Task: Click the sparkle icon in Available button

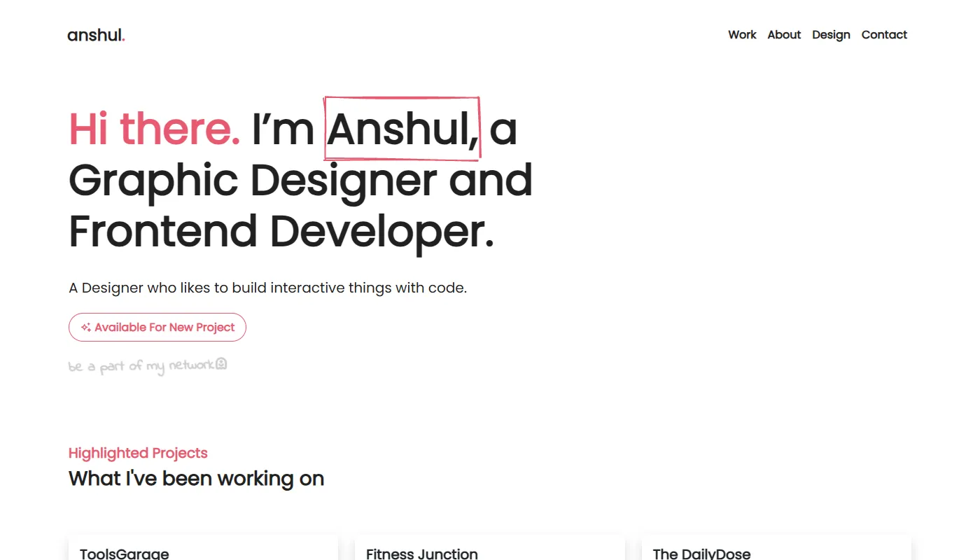Action: [x=86, y=327]
